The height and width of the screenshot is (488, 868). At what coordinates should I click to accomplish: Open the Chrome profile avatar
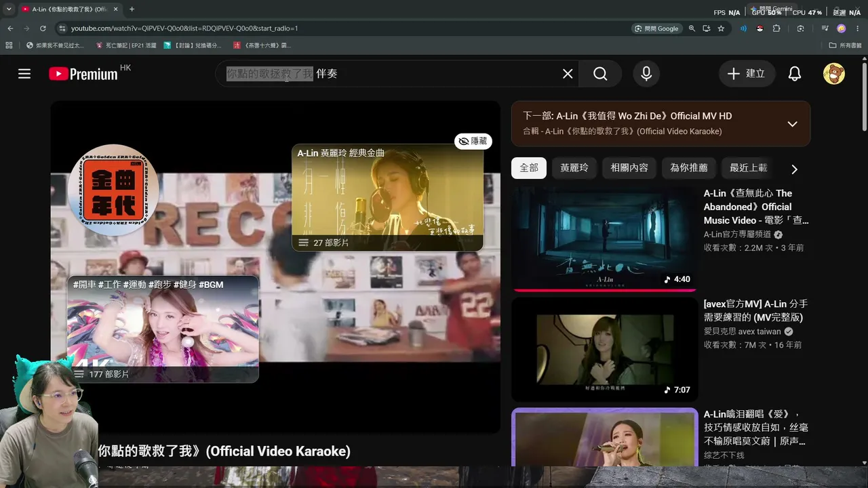click(842, 28)
